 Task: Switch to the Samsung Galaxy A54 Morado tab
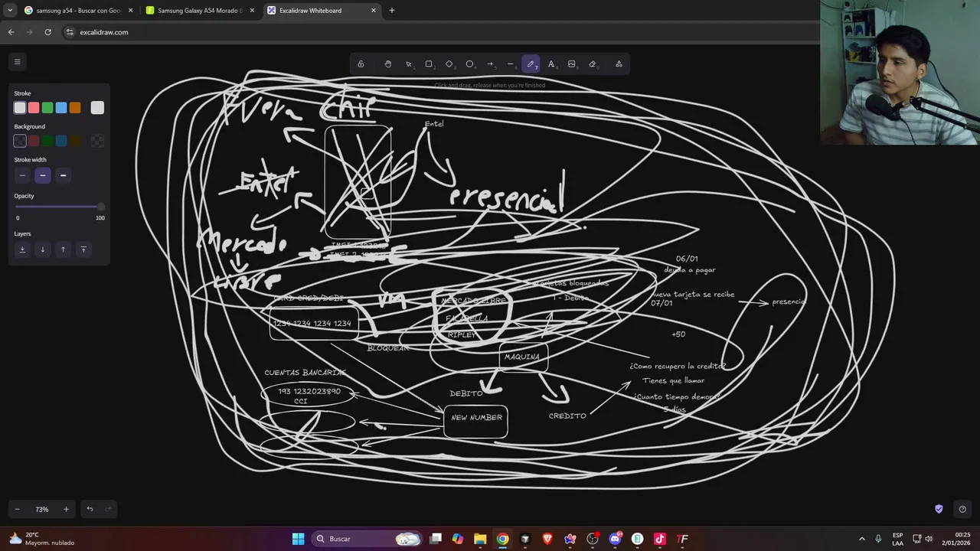pyautogui.click(x=200, y=11)
